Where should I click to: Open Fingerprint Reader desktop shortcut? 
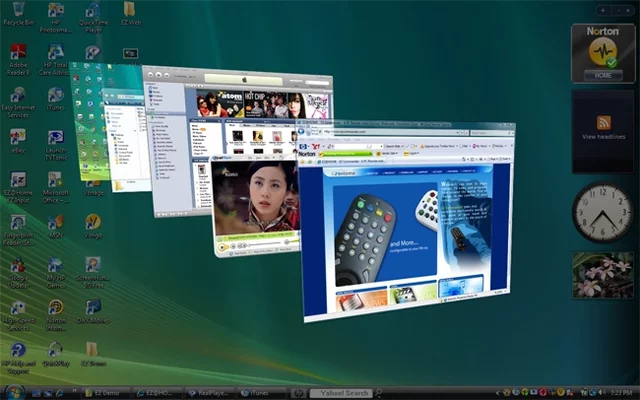(x=18, y=230)
